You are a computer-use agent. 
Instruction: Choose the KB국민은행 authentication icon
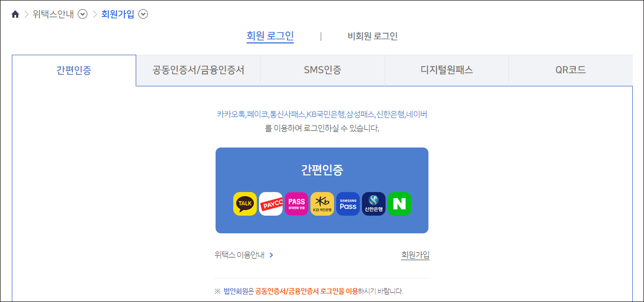pyautogui.click(x=322, y=204)
